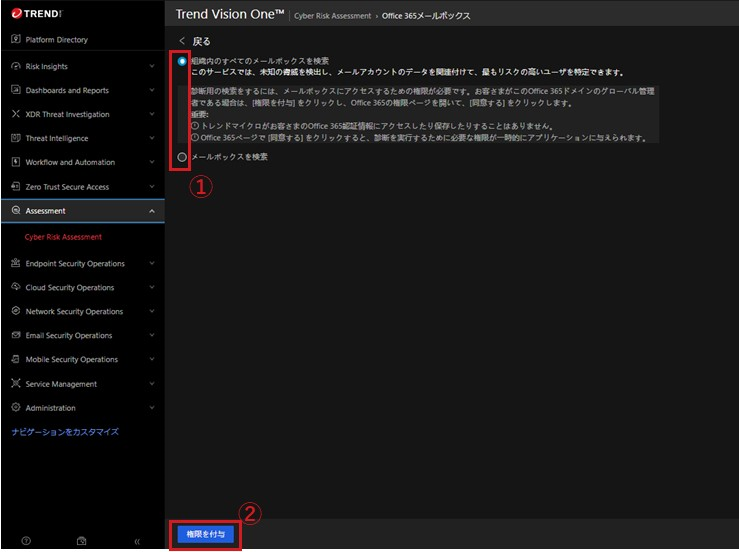Click the Service Management icon
Viewport: 739px width, 552px height.
pos(16,383)
